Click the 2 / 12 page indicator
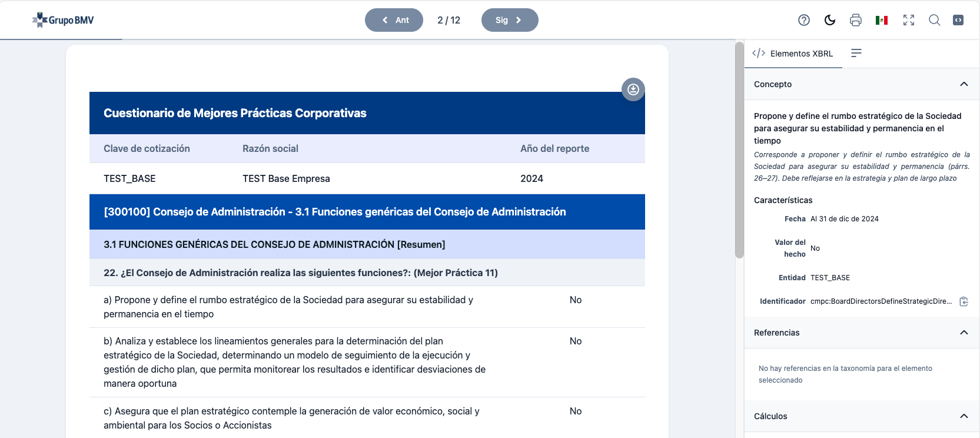The width and height of the screenshot is (980, 438). 449,20
